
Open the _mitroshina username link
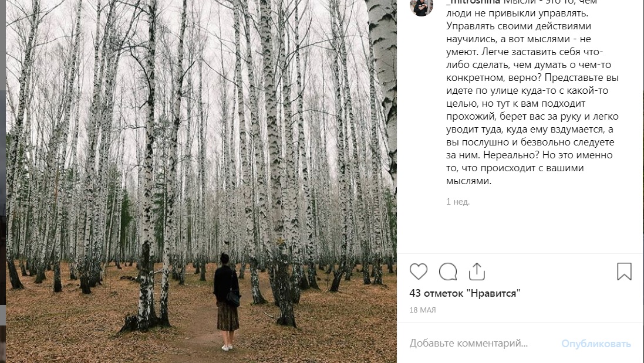pos(473,2)
